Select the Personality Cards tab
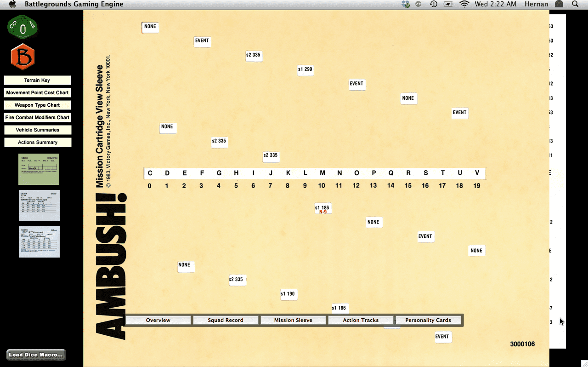Screen dimensions: 588x367 pyautogui.click(x=428, y=320)
